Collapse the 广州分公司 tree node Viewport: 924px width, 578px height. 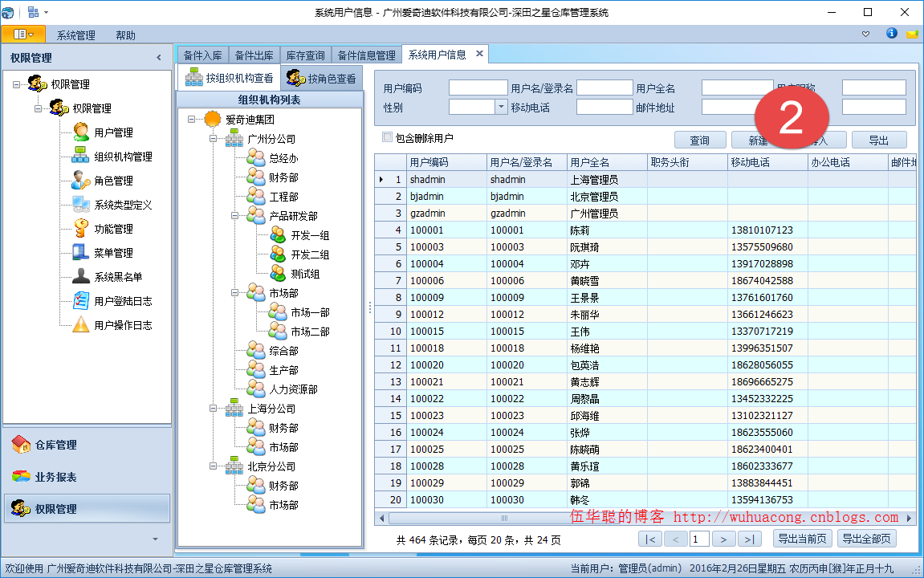[214, 139]
